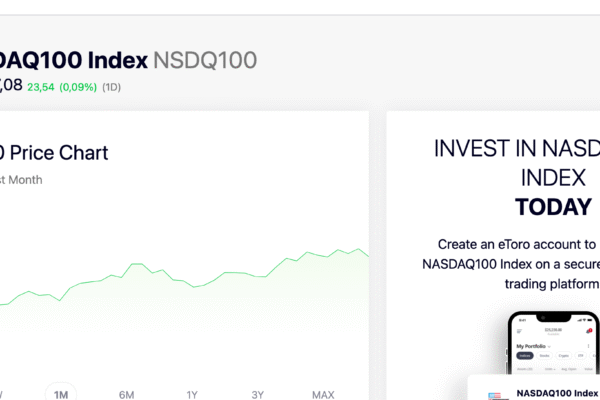600x400 pixels.
Task: Click the flag icon on the bottom card
Action: pyautogui.click(x=496, y=396)
